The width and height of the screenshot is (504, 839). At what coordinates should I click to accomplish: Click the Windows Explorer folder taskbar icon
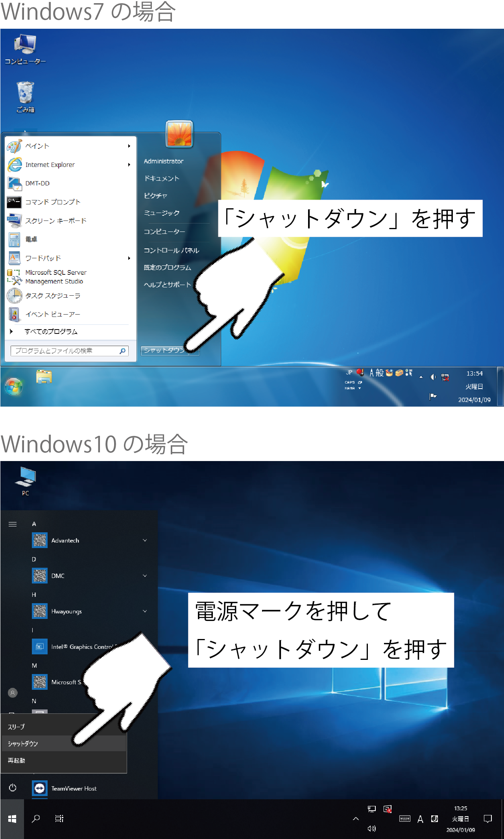pos(44,377)
